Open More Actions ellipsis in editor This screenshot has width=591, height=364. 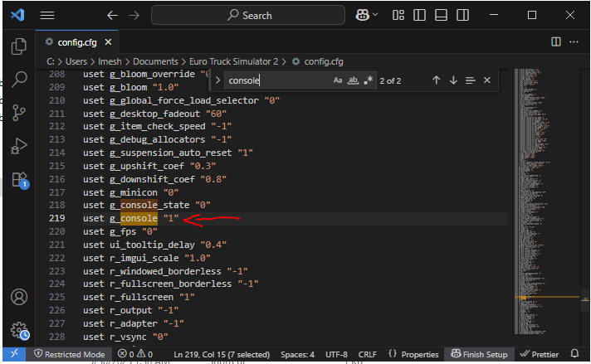coord(574,41)
